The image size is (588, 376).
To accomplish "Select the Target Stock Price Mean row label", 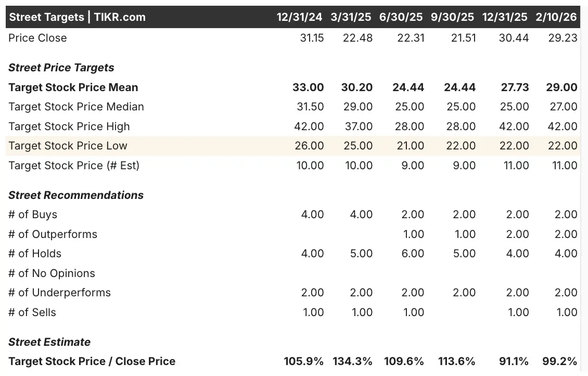I will [73, 87].
